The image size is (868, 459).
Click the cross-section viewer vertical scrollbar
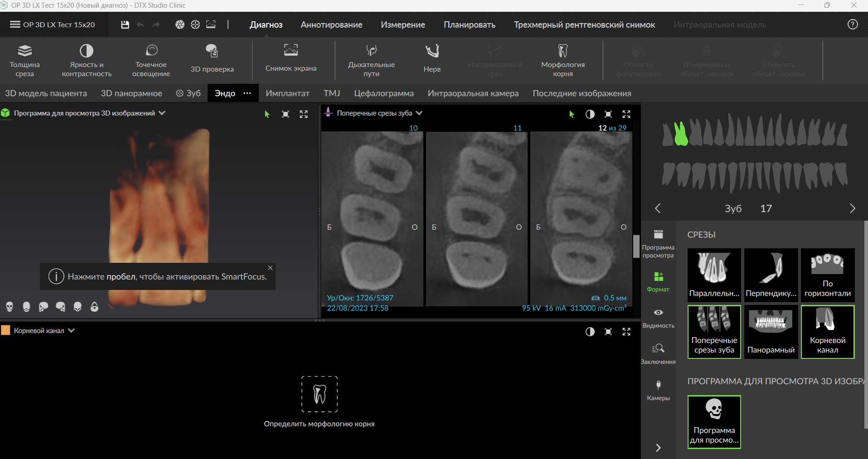(636, 246)
